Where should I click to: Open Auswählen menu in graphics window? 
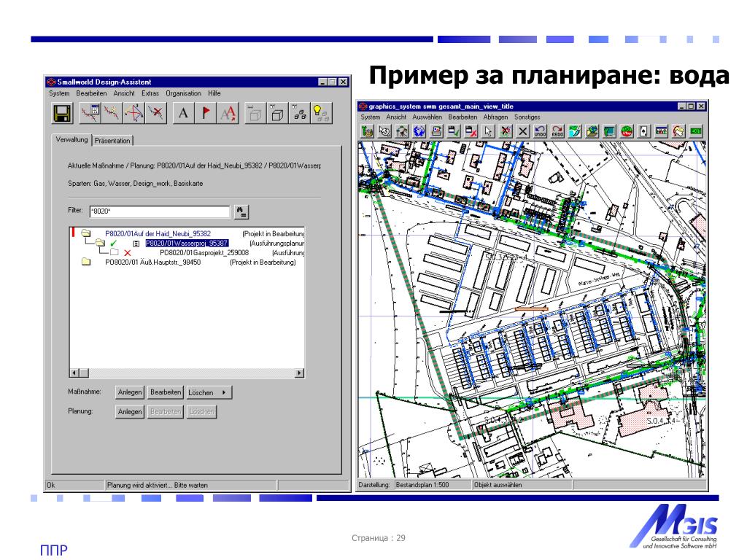427,117
